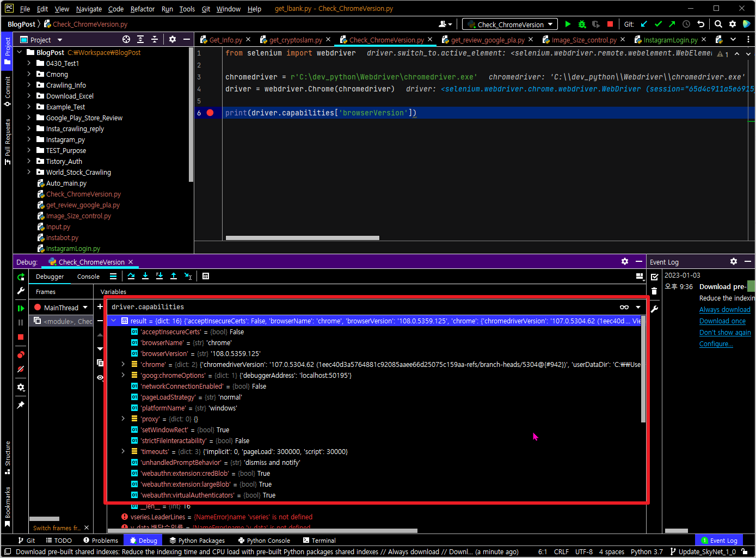Image resolution: width=756 pixels, height=558 pixels.
Task: Open Search Everywhere magnifier icon
Action: [718, 24]
